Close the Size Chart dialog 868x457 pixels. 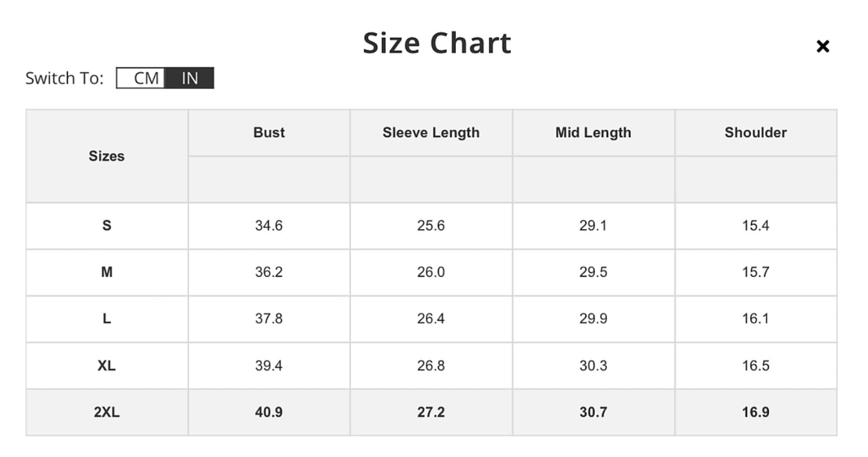point(822,46)
